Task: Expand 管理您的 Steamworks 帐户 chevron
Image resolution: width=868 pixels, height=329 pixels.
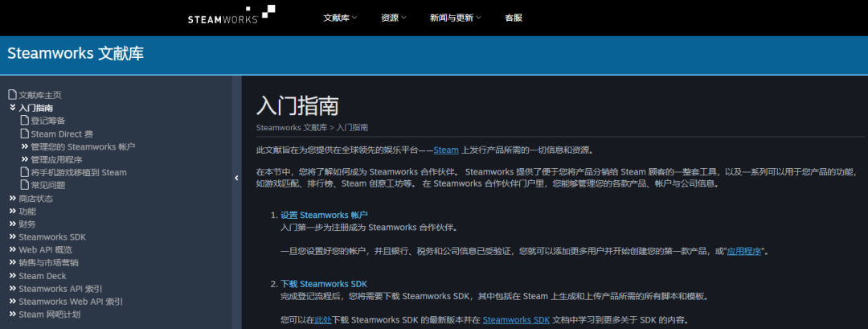Action: point(24,146)
